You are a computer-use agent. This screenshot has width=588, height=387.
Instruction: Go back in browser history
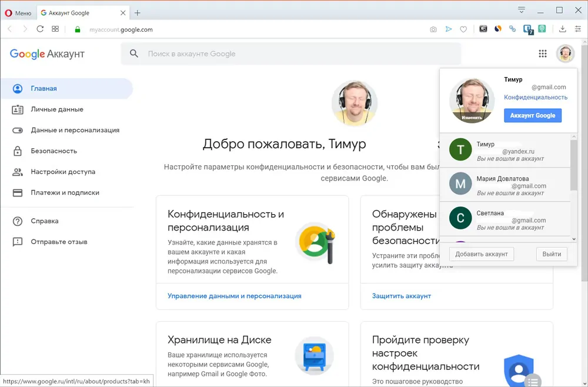point(10,29)
